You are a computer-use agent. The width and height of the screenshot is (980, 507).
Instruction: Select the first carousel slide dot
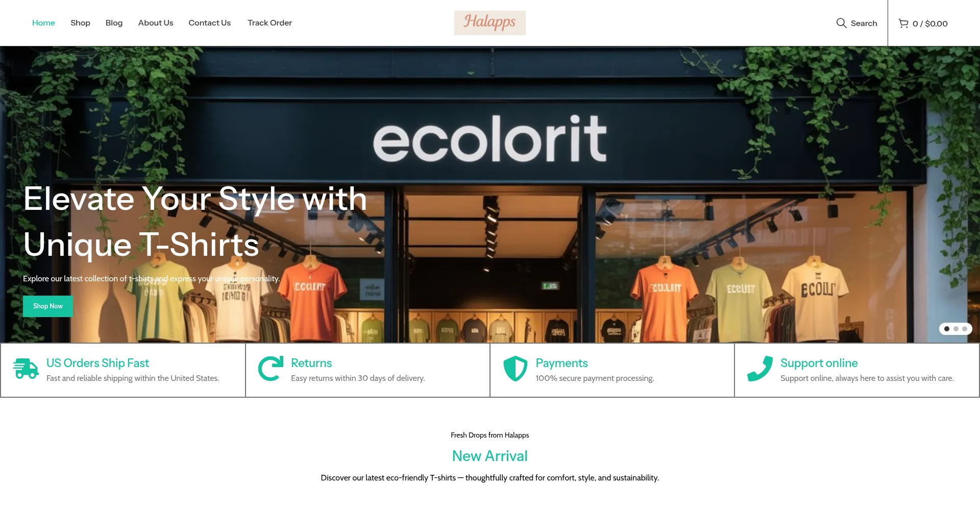947,329
